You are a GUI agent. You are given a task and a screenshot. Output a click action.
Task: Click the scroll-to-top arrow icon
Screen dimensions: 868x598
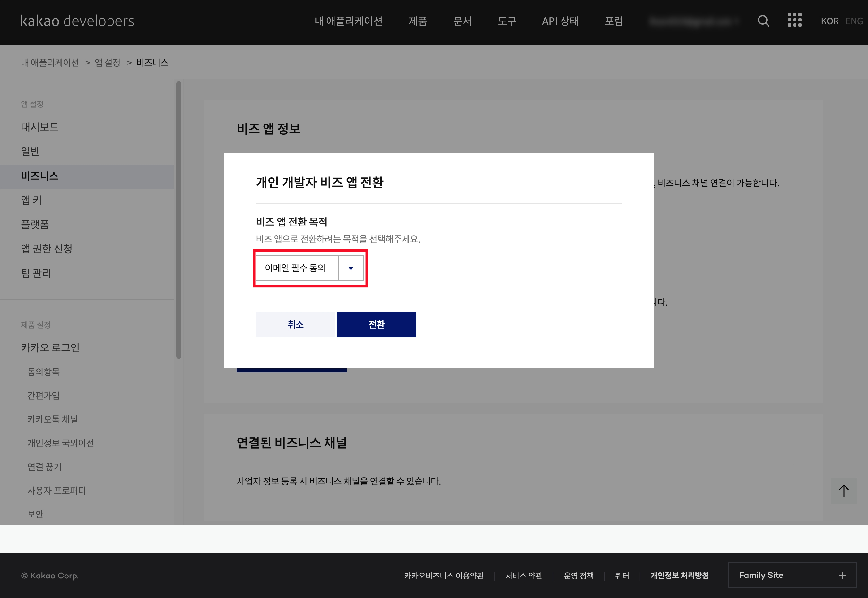pos(843,491)
